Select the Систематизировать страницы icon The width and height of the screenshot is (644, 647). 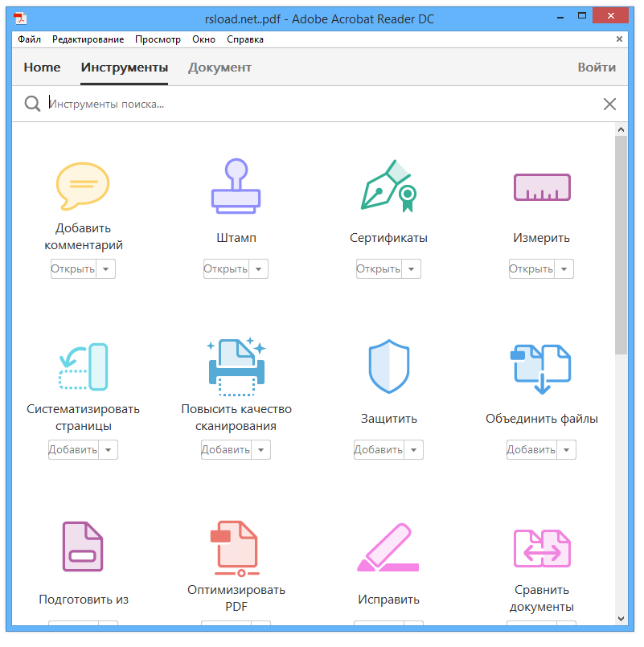click(x=83, y=366)
